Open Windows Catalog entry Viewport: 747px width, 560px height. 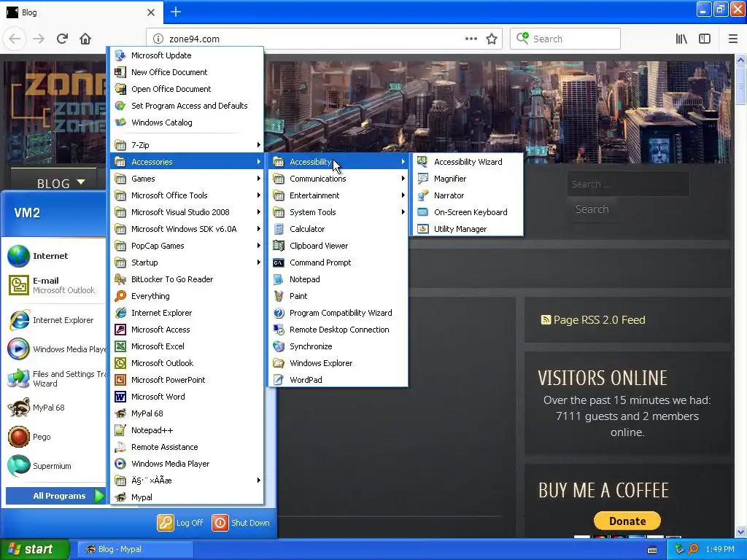pos(187,122)
